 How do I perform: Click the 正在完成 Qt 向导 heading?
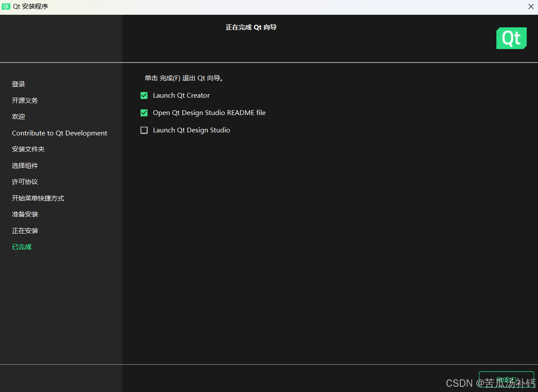point(251,27)
